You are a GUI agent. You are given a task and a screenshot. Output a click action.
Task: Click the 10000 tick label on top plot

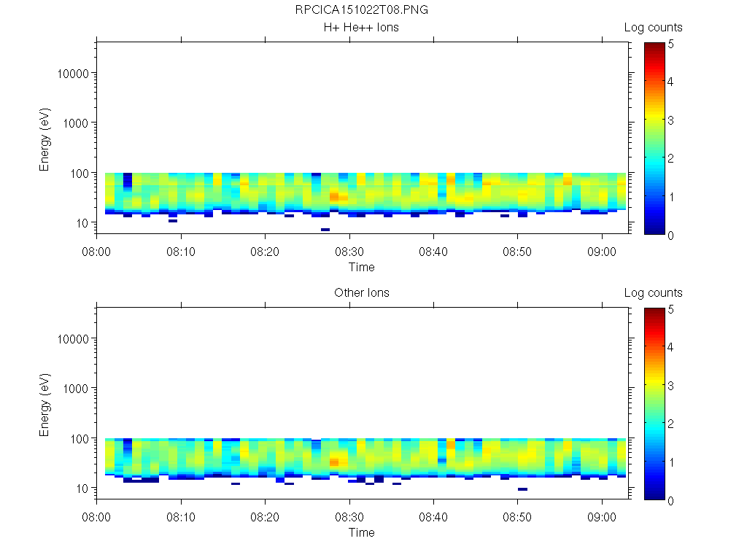pos(73,74)
